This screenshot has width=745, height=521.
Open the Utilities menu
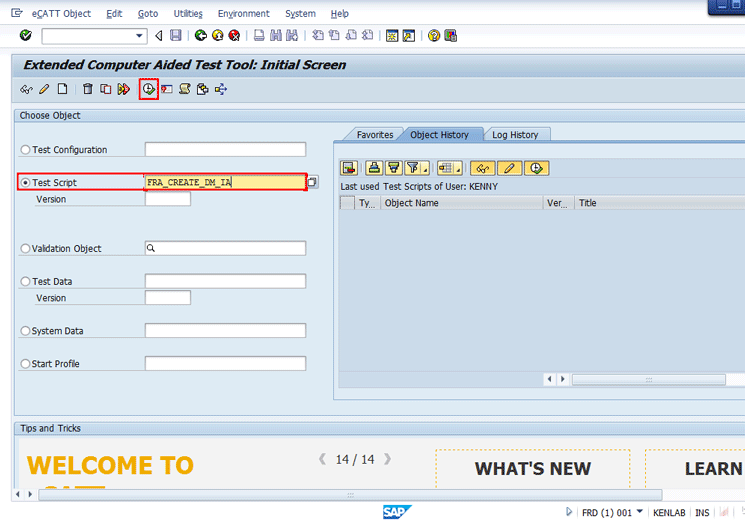188,14
